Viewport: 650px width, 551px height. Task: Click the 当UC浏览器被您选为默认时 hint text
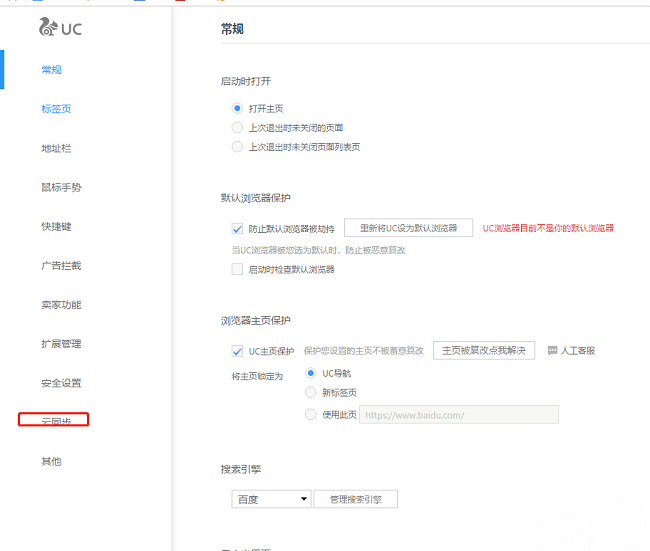(318, 250)
